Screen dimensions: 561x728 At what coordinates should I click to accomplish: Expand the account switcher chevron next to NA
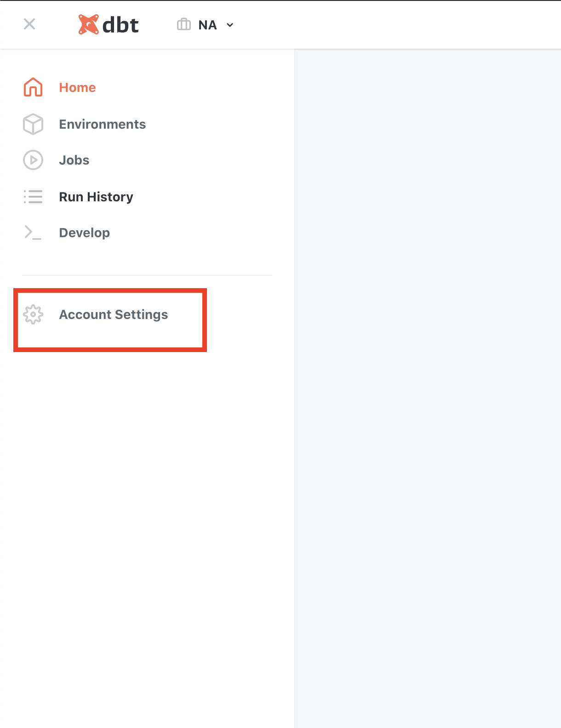click(x=230, y=25)
